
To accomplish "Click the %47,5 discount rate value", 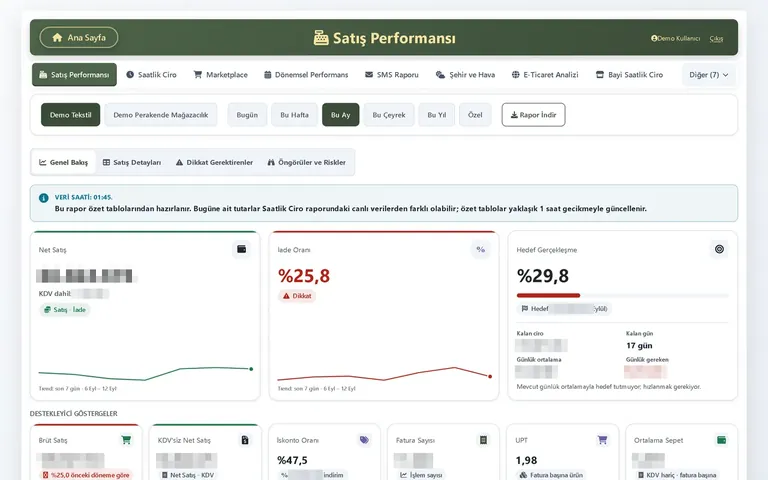I will coord(292,460).
